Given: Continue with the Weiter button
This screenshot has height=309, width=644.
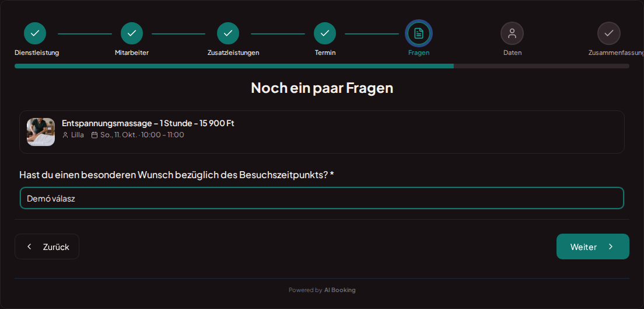Looking at the screenshot, I should [x=593, y=246].
